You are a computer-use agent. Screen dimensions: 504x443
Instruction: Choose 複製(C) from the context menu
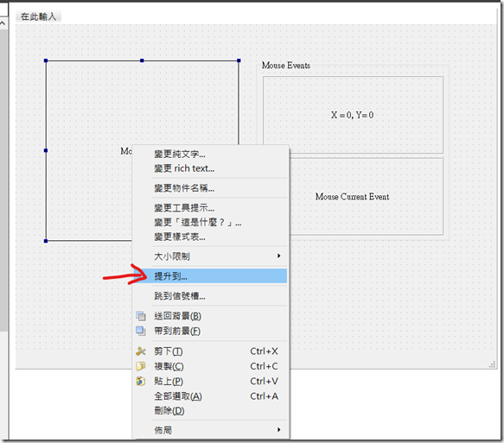tap(211, 366)
